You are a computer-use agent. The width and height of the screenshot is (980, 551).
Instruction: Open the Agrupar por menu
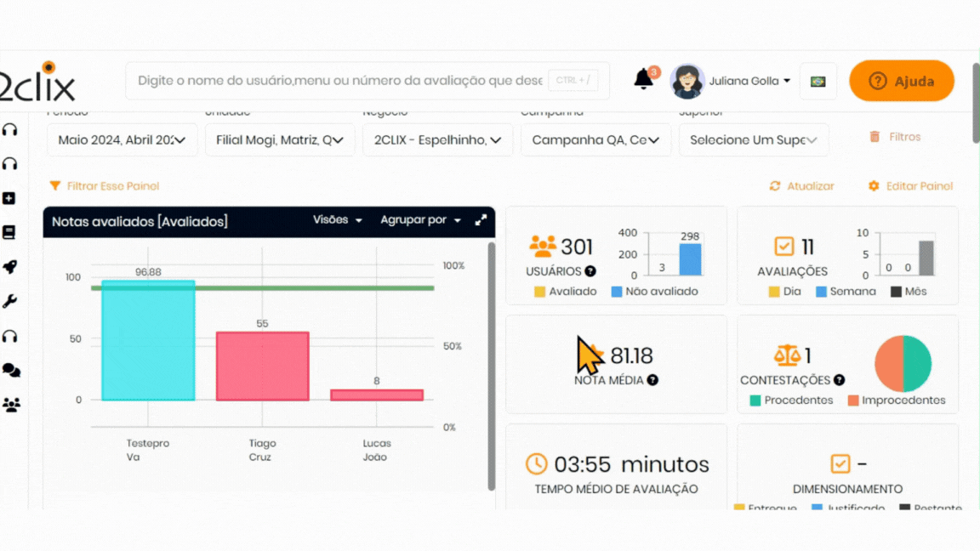[x=420, y=220]
